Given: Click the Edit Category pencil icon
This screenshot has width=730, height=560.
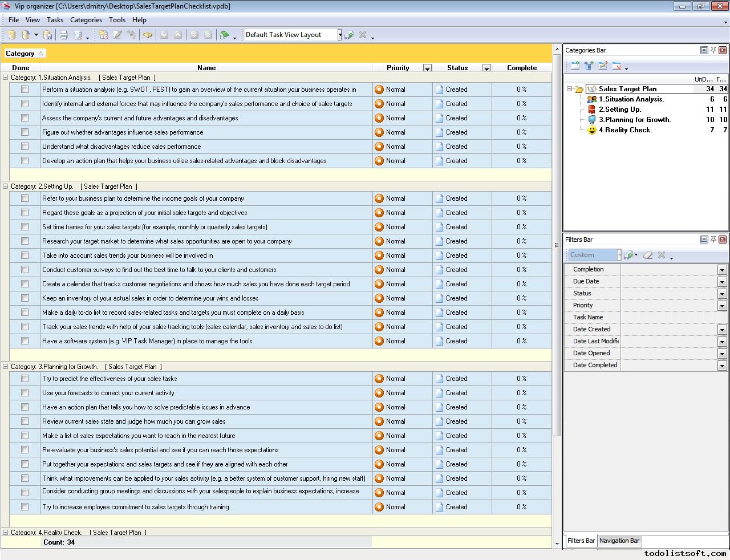Looking at the screenshot, I should tap(603, 66).
